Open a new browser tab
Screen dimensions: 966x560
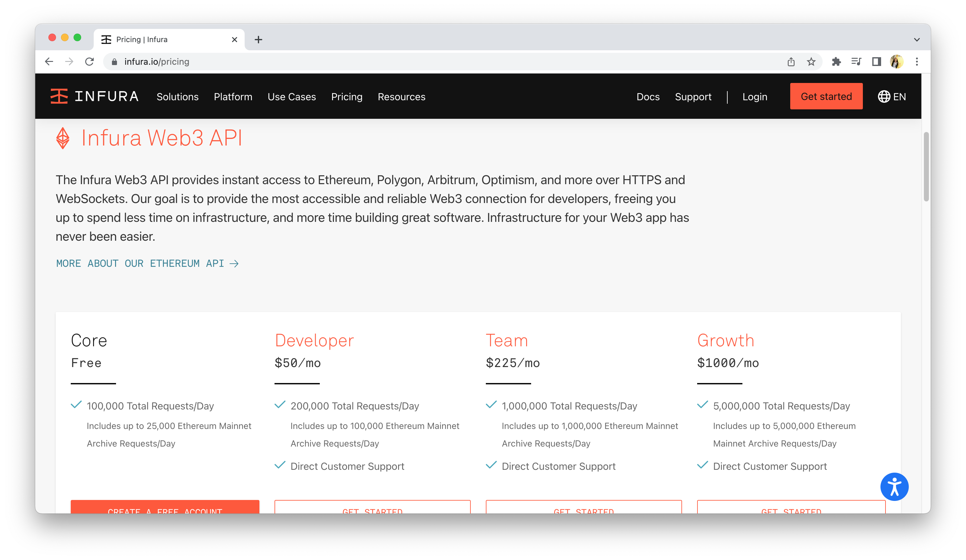258,40
